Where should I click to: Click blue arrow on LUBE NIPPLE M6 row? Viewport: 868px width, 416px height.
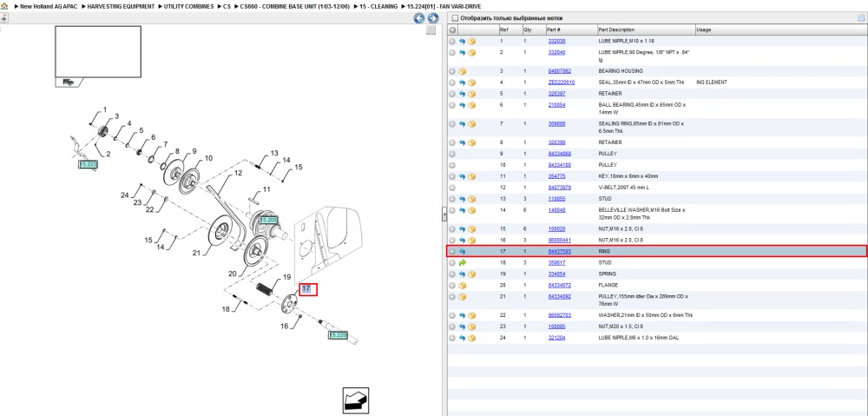[x=462, y=338]
